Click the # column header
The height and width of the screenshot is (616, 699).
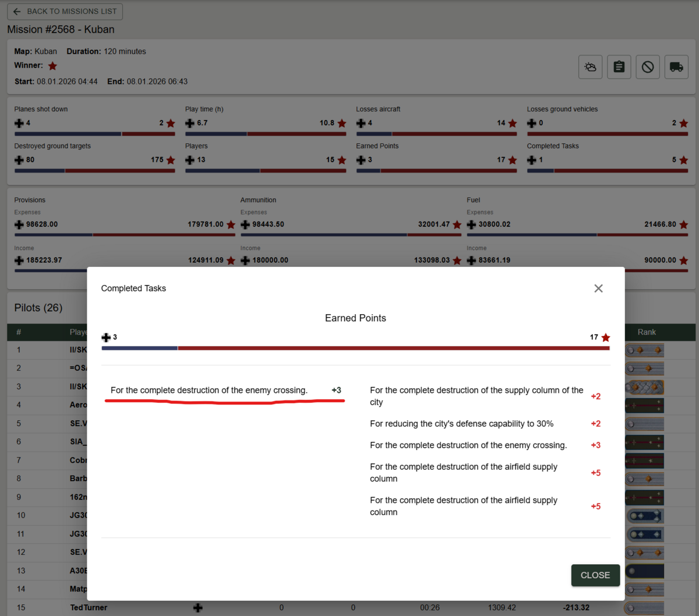[19, 332]
